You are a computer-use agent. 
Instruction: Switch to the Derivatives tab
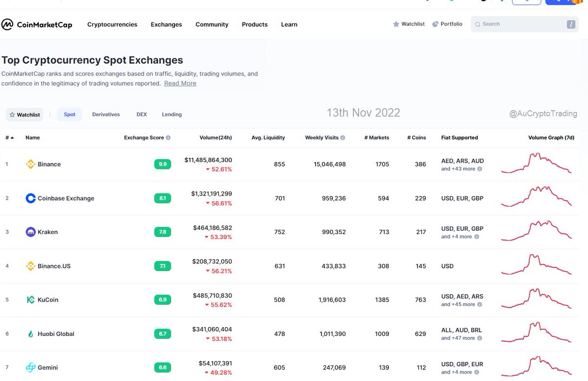coord(106,115)
